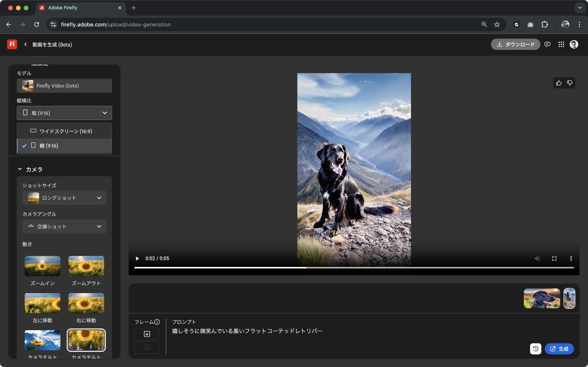The width and height of the screenshot is (588, 367).
Task: Click the 生成 button
Action: 559,349
